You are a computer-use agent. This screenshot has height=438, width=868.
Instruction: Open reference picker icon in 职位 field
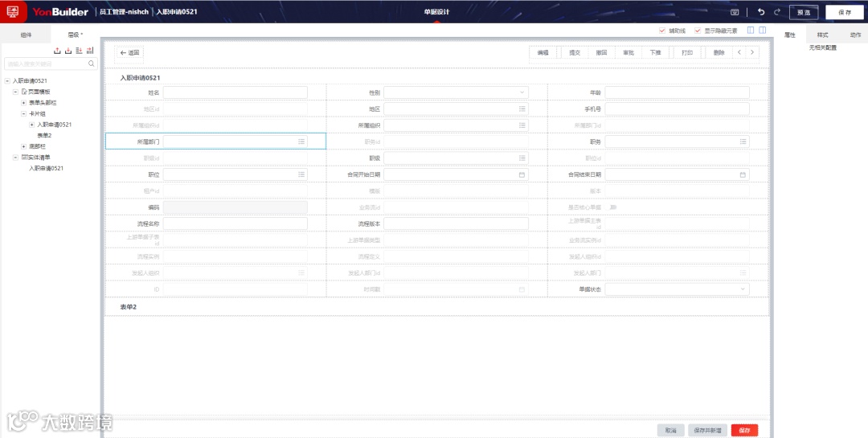pos(301,174)
